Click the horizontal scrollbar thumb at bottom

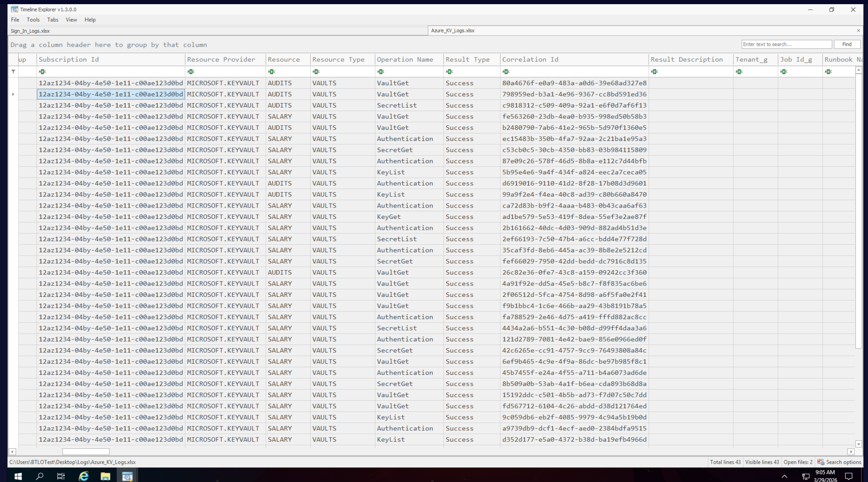tap(85, 452)
